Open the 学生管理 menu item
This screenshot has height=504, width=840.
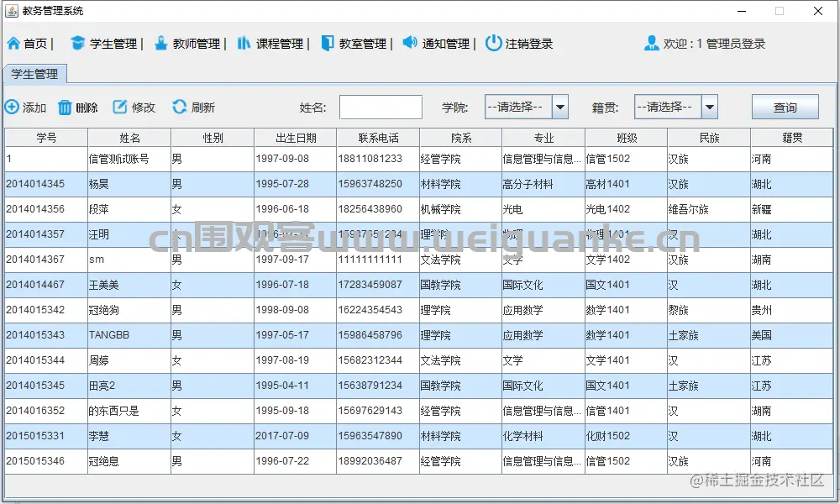[x=113, y=44]
